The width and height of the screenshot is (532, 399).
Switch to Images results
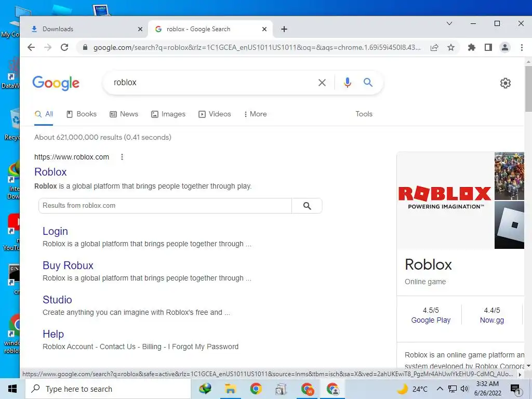(168, 114)
